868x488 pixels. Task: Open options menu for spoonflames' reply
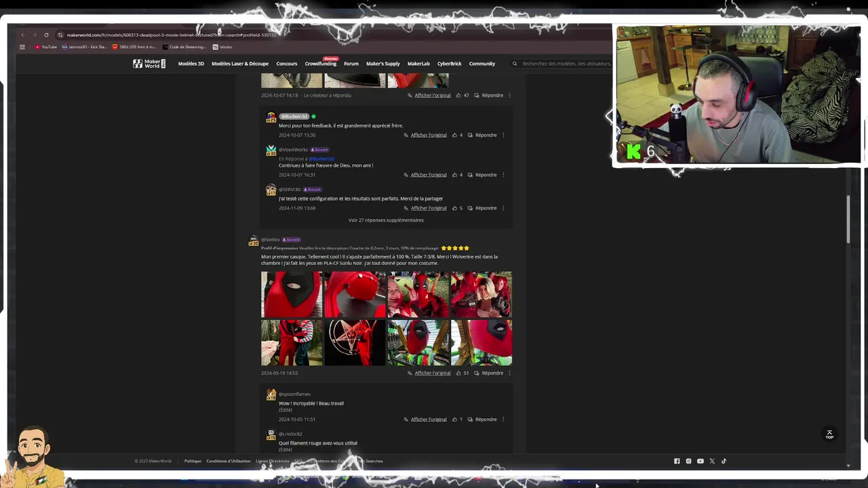[503, 420]
